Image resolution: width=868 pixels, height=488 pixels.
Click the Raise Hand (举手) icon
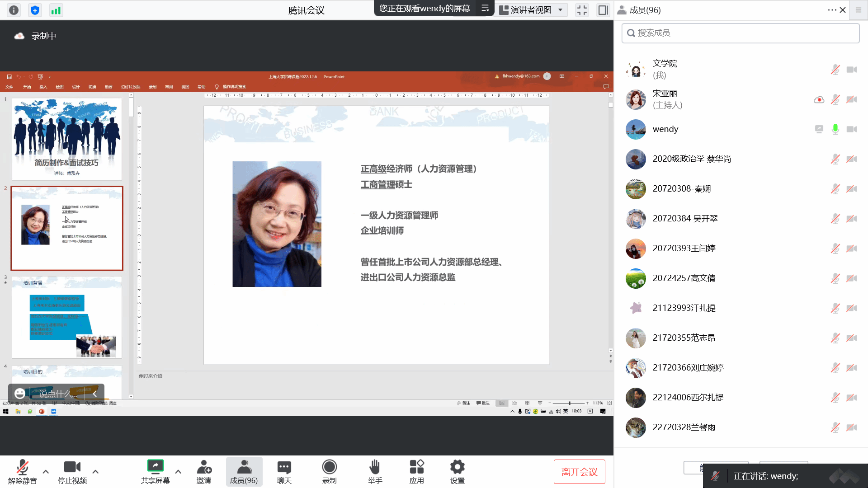(x=375, y=471)
